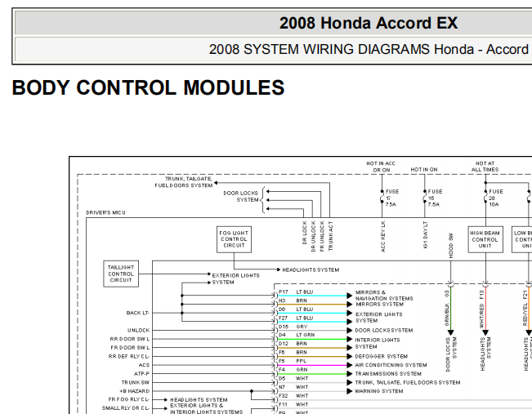532x414 pixels.
Task: Click the '2008 Honda Accord EX' title
Action: [369, 23]
